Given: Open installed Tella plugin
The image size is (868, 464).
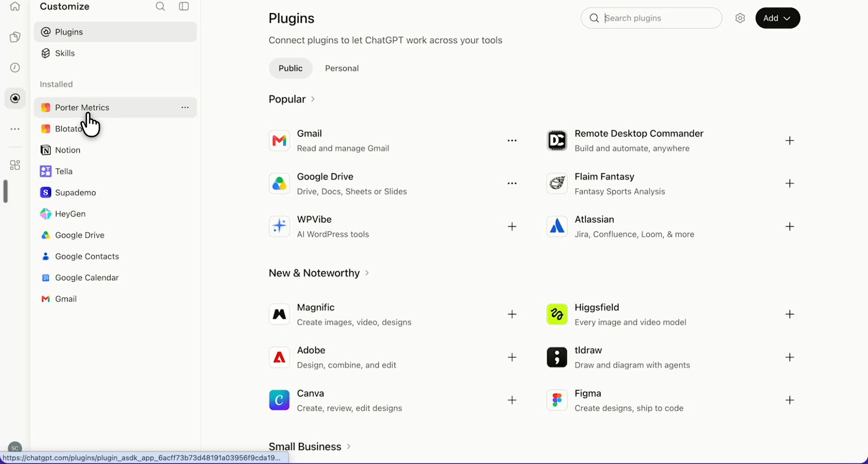Looking at the screenshot, I should click(115, 171).
